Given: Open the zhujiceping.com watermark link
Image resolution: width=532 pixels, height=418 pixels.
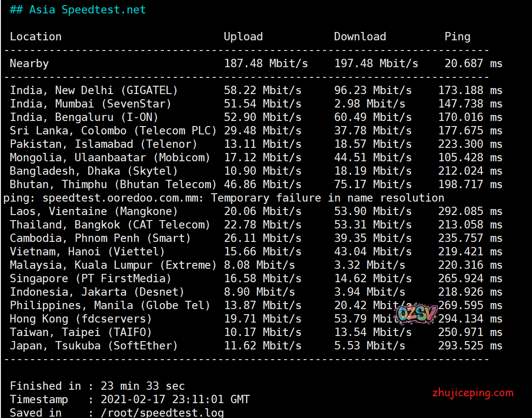Looking at the screenshot, I should coord(472,393).
